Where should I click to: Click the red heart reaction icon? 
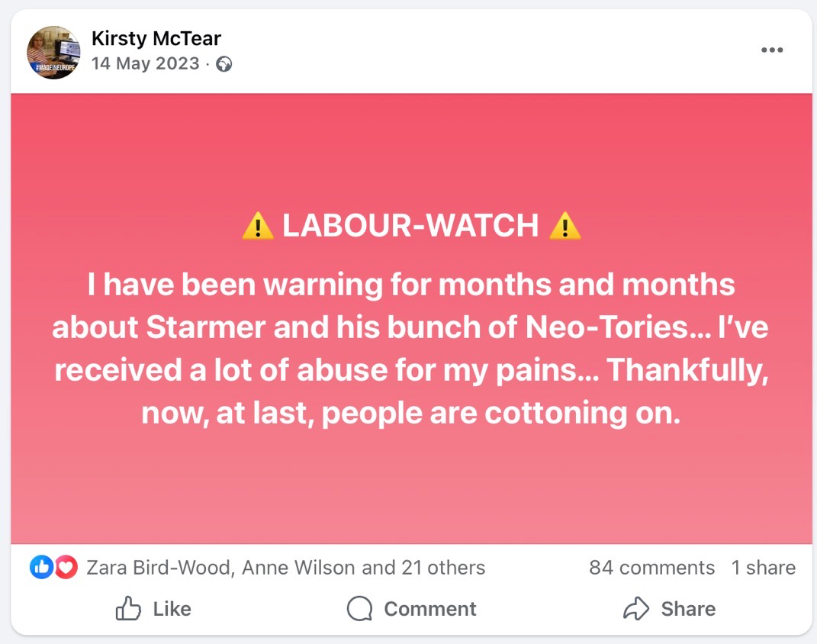pyautogui.click(x=66, y=567)
